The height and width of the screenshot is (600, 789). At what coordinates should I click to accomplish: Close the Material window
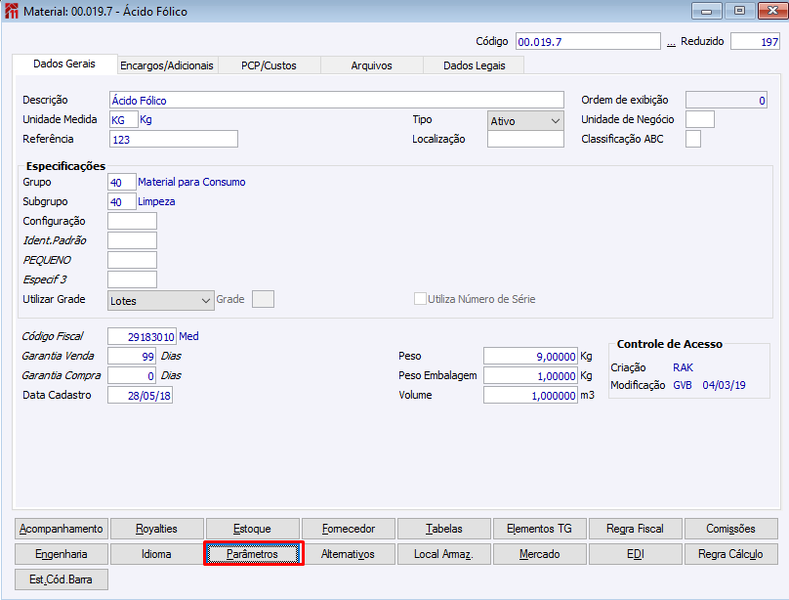point(772,11)
